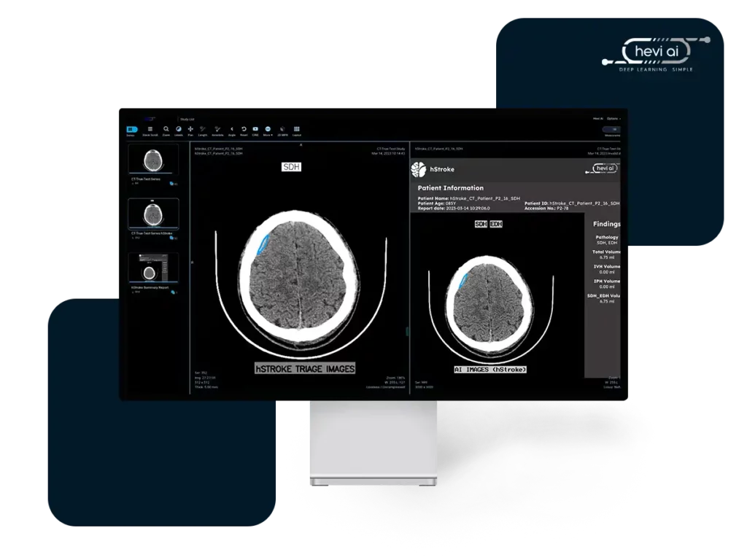Select the Stack Scroll tool
Screen dimensions: 747x560
[150, 130]
